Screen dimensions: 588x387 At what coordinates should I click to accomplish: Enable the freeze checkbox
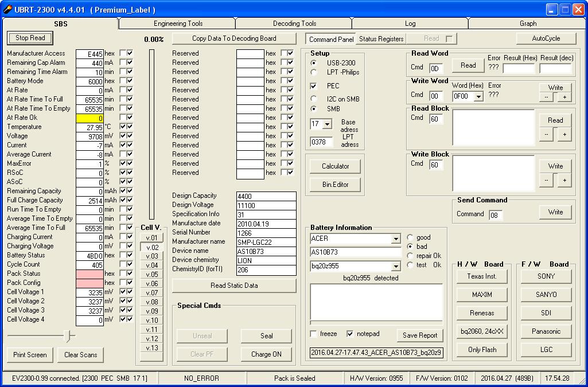pyautogui.click(x=313, y=334)
